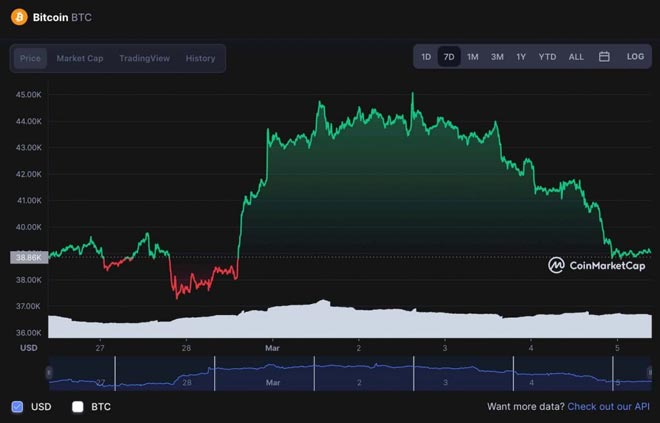Select the History tab
660x423 pixels.
coord(200,58)
